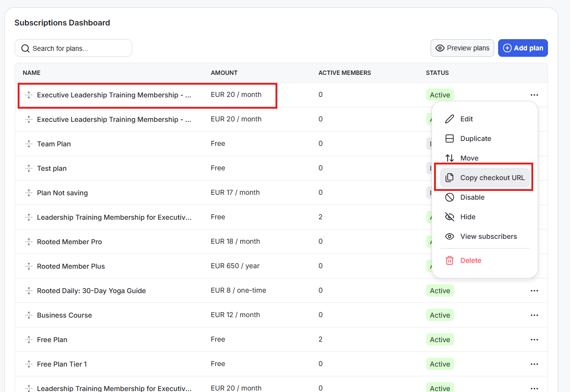Disable the plan from the context menu
Viewport: 570px width, 392px height.
pyautogui.click(x=472, y=197)
